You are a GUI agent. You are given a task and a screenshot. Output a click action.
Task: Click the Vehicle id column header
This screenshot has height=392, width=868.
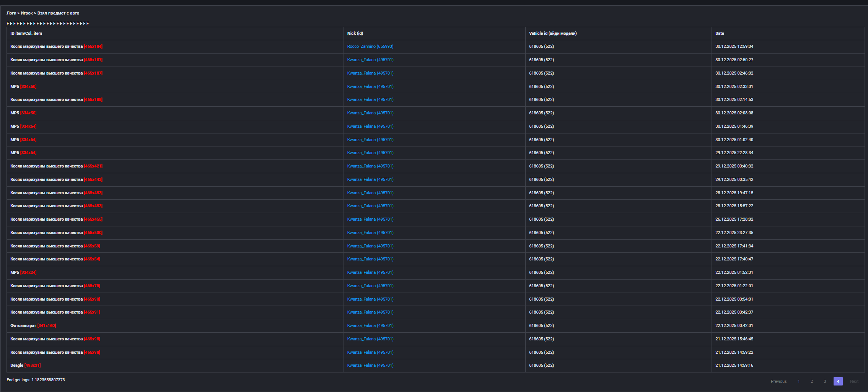(x=552, y=34)
